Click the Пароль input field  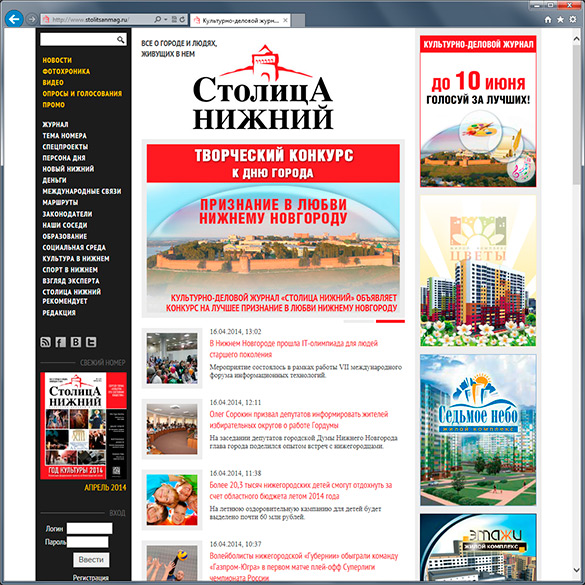[x=87, y=542]
